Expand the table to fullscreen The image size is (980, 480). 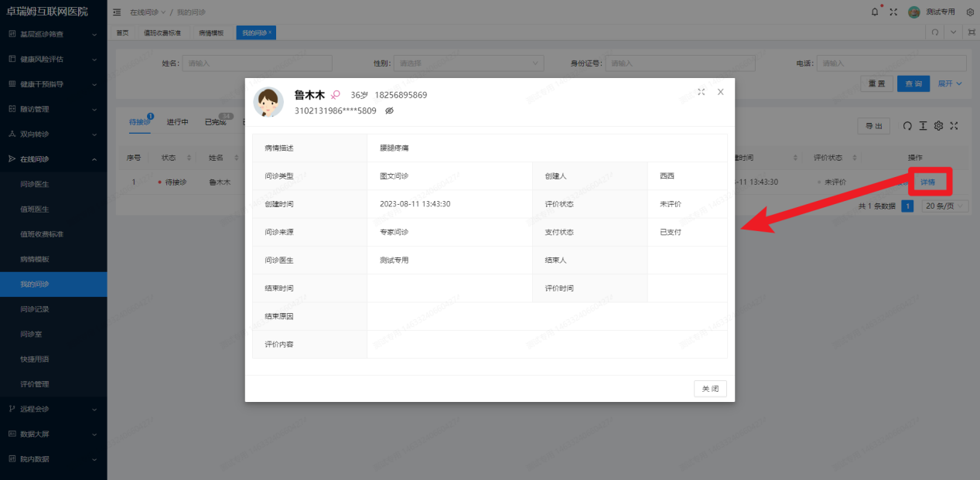click(x=954, y=126)
